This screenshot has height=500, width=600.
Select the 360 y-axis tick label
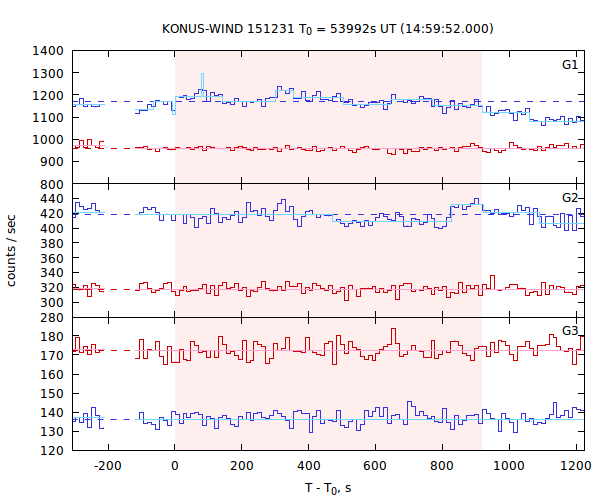pos(52,258)
